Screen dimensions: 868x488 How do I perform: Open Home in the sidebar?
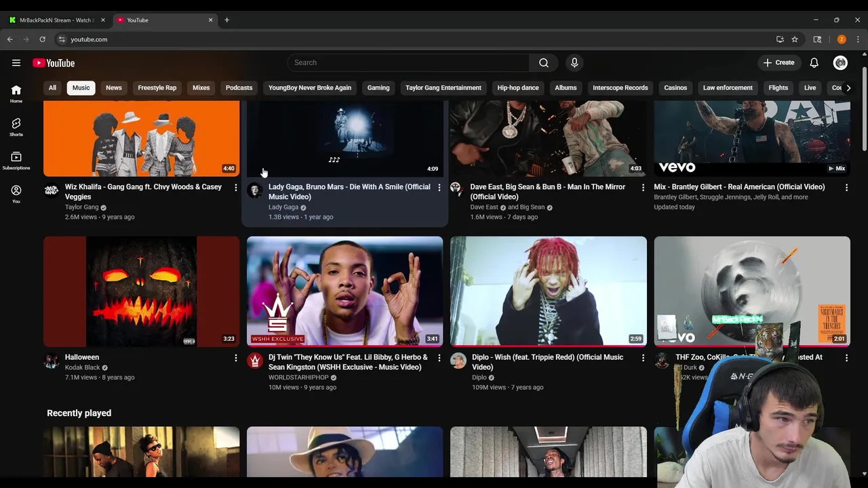[16, 94]
